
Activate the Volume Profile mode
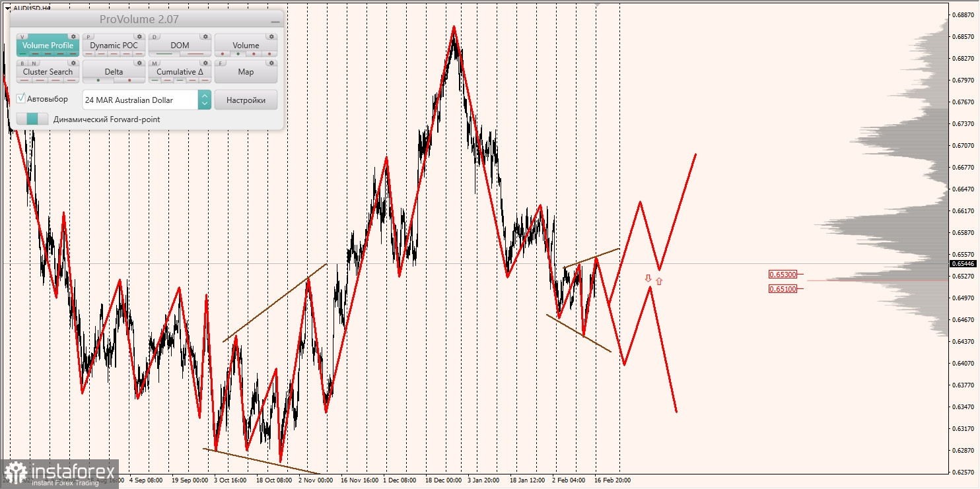click(x=48, y=46)
